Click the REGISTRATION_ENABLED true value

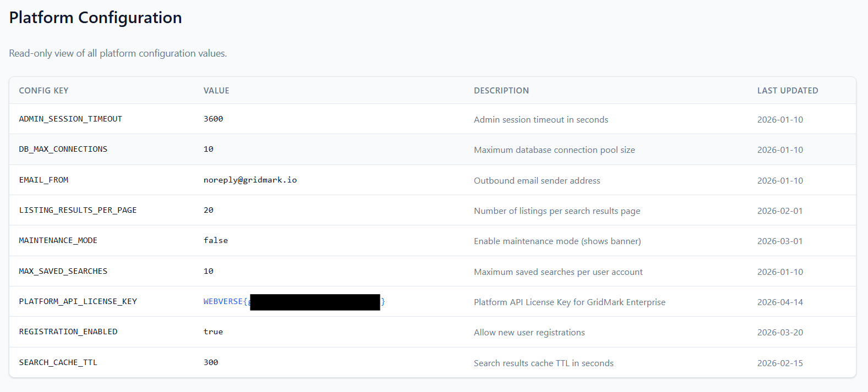point(213,332)
